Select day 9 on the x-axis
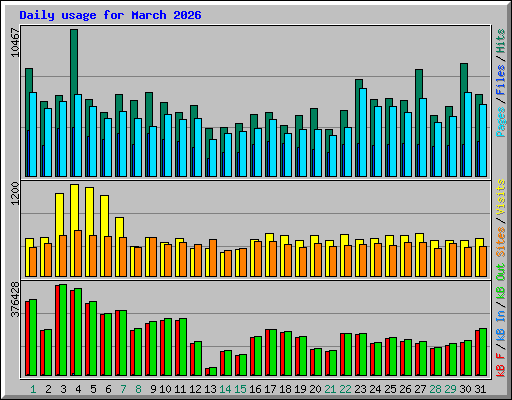 [x=153, y=389]
